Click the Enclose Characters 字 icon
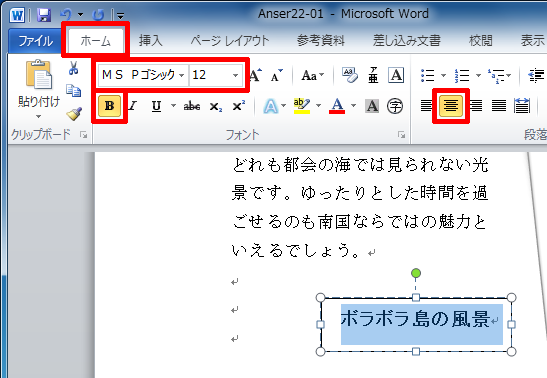 [395, 106]
